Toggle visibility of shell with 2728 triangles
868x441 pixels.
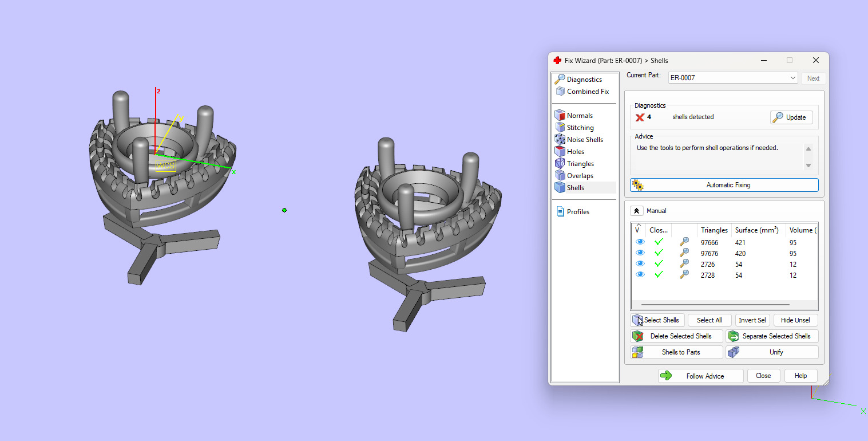coord(640,275)
